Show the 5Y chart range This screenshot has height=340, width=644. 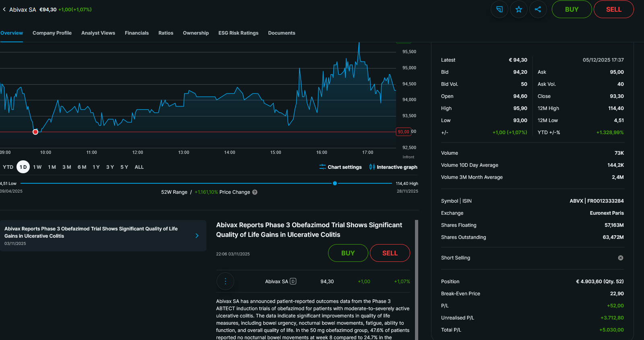pyautogui.click(x=124, y=167)
